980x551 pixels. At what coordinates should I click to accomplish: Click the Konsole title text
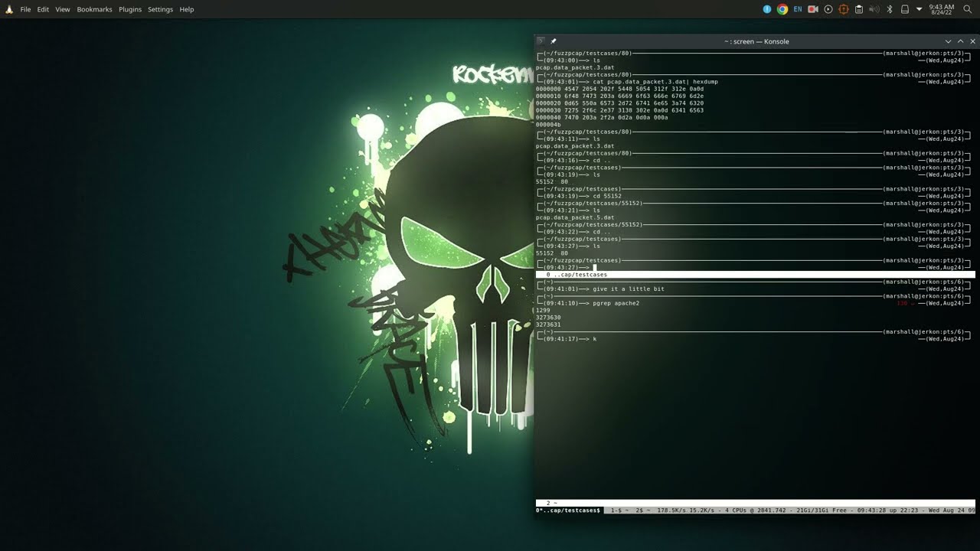point(756,41)
